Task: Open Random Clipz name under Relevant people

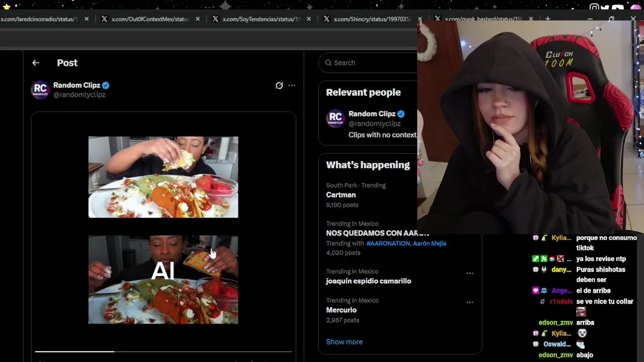Action: pos(372,114)
